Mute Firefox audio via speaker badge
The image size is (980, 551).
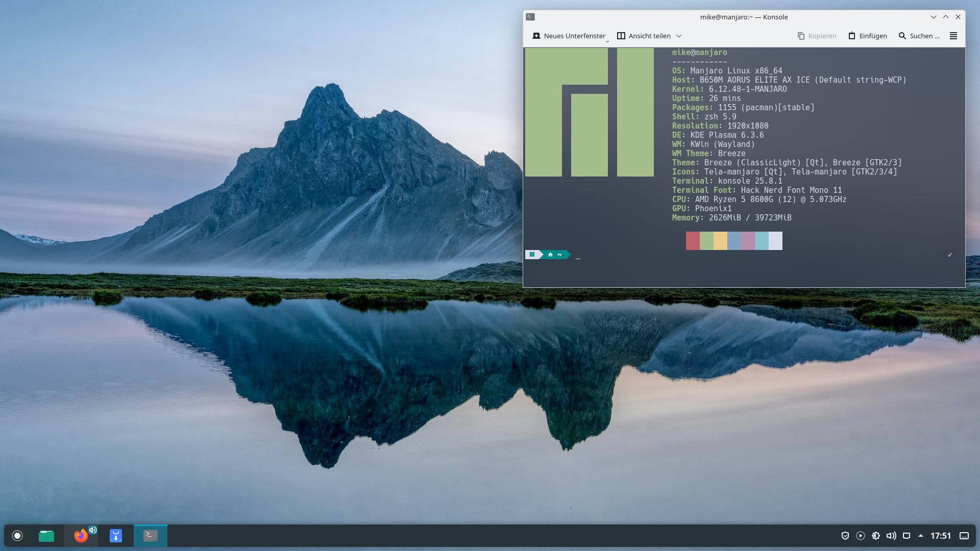click(93, 530)
